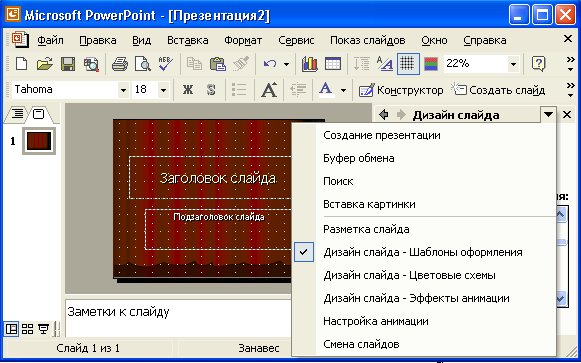Open the Вид menu

142,40
